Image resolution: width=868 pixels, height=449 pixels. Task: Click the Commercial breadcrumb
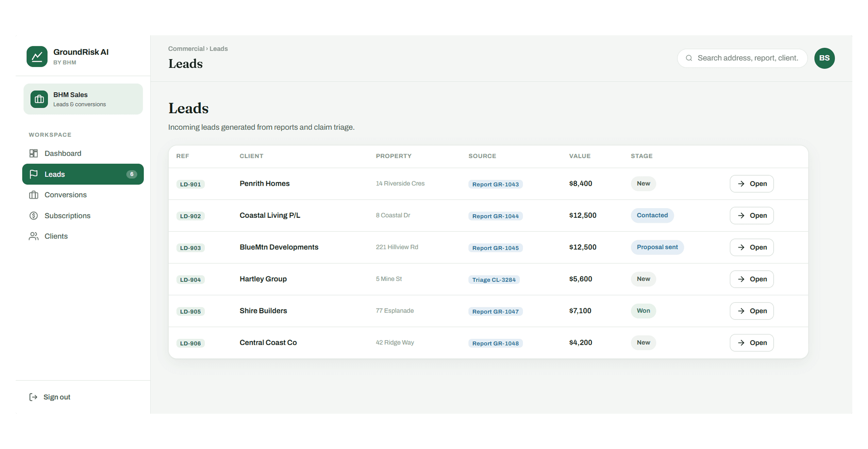186,49
